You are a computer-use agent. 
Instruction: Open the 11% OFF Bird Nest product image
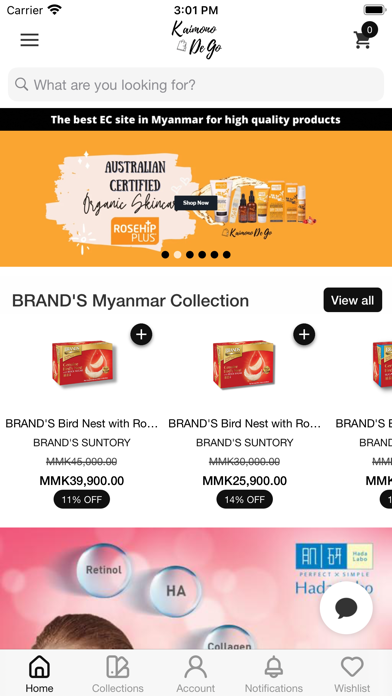[82, 364]
